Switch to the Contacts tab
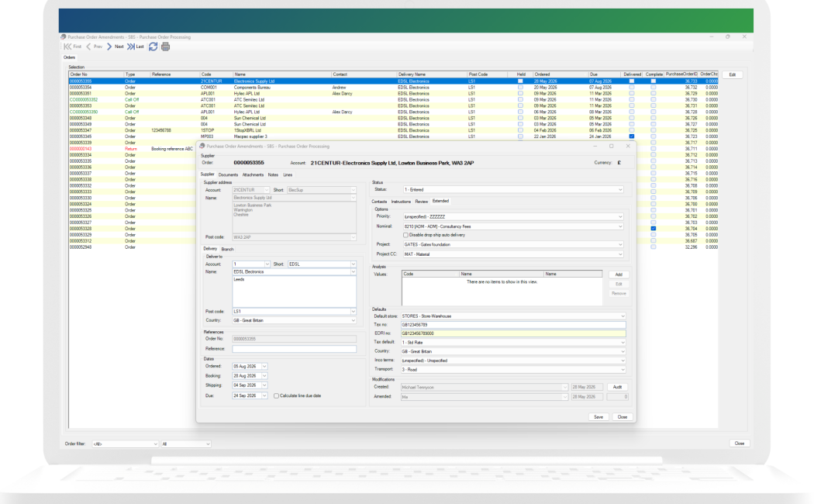 (379, 202)
